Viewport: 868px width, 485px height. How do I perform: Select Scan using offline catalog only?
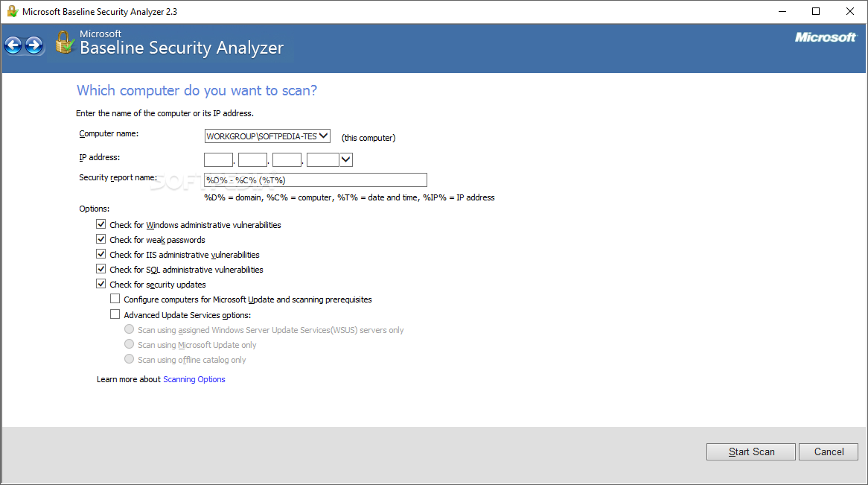pos(129,359)
